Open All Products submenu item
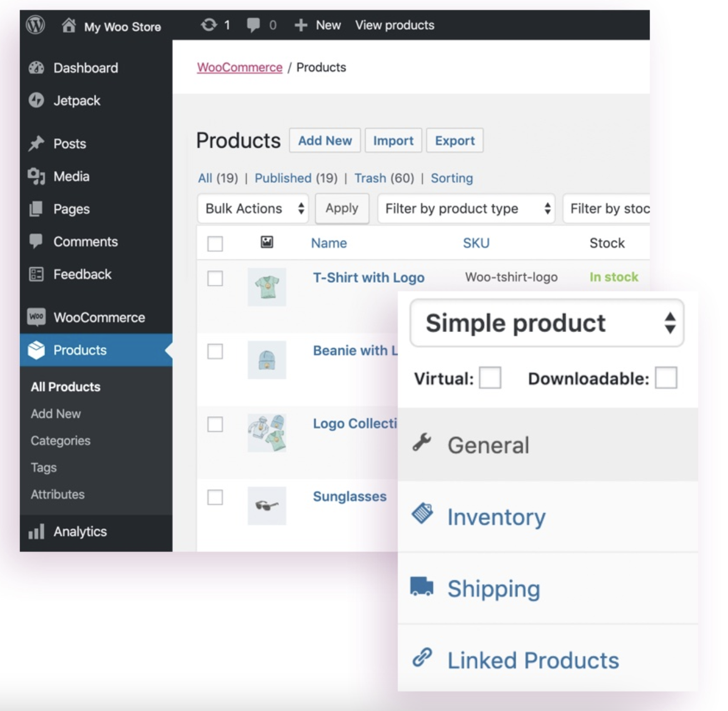 [x=66, y=387]
